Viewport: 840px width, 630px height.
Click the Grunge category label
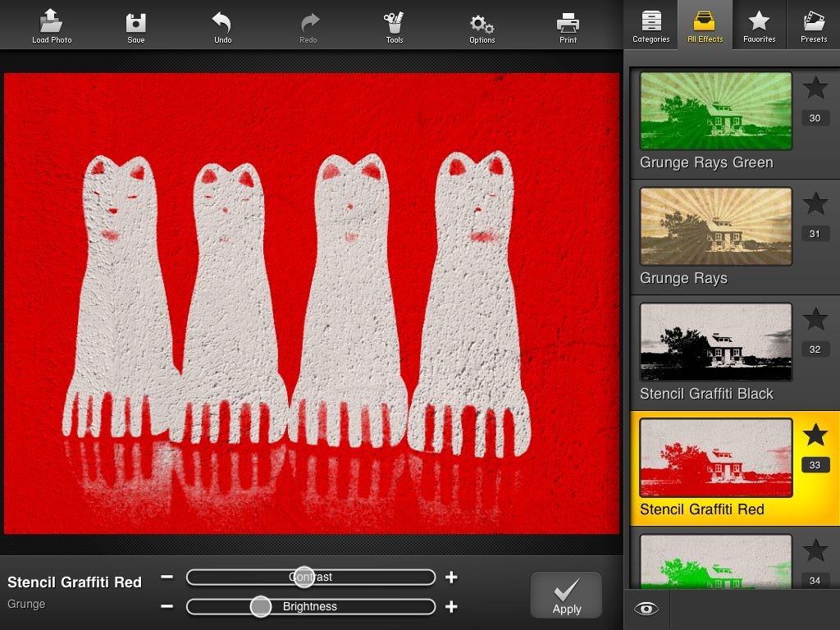26,604
